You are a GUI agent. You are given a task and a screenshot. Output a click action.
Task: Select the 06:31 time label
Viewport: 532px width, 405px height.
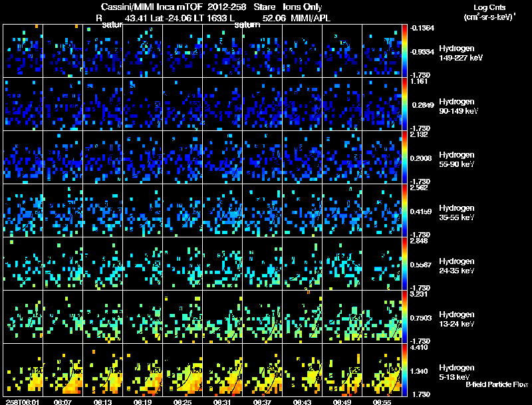pyautogui.click(x=223, y=402)
